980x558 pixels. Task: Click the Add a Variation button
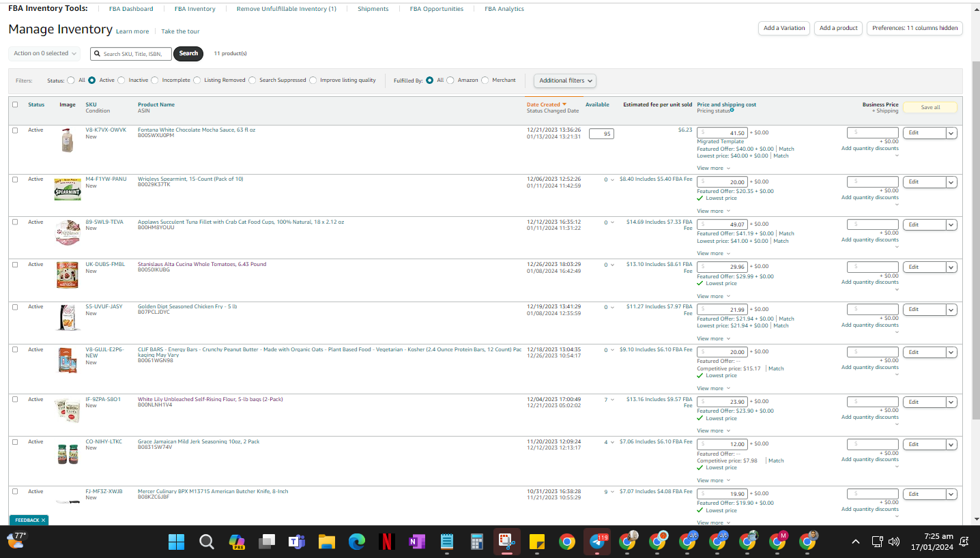pyautogui.click(x=783, y=28)
